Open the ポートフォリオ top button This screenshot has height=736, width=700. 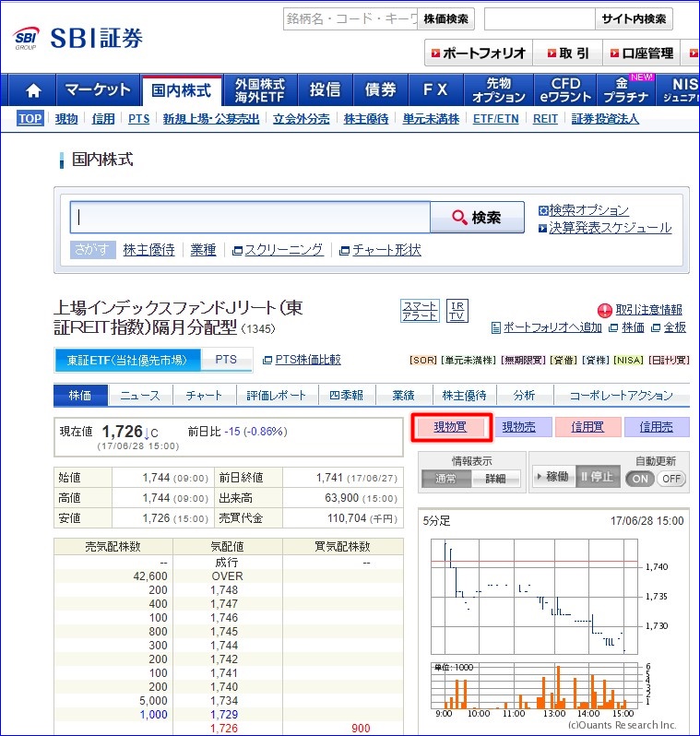pos(479,53)
